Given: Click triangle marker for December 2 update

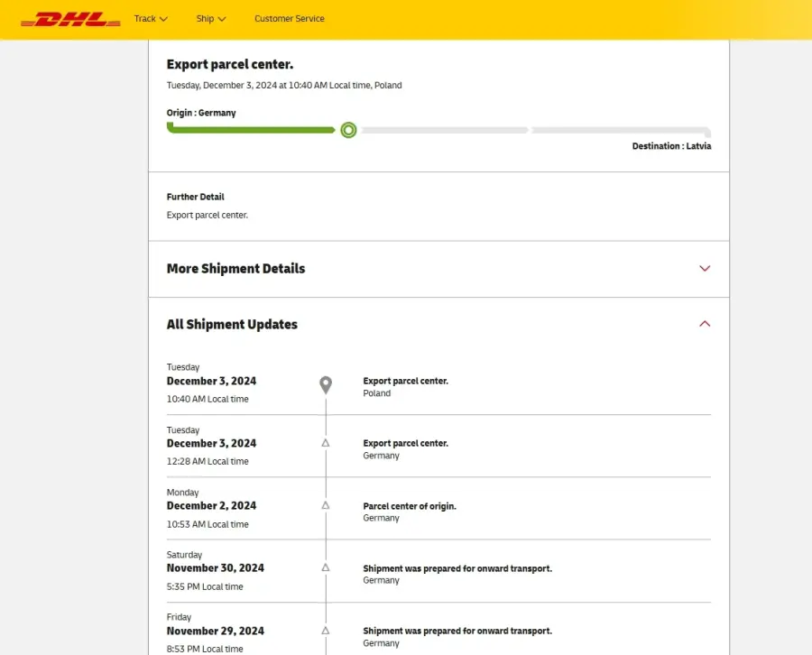Looking at the screenshot, I should click(x=325, y=505).
